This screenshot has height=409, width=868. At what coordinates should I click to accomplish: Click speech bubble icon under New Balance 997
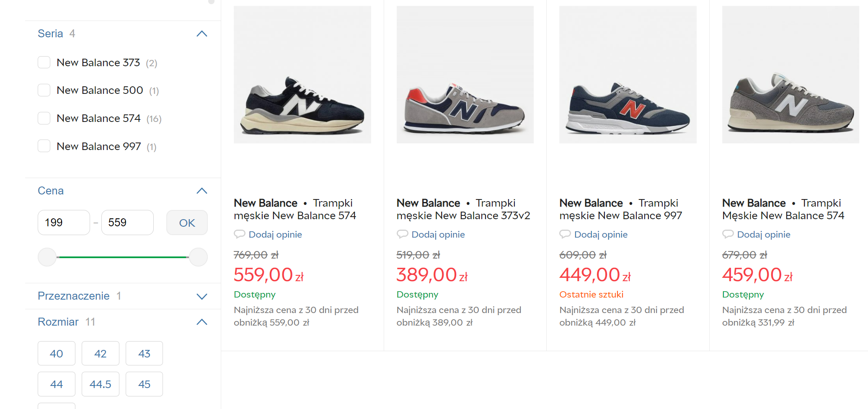(565, 234)
